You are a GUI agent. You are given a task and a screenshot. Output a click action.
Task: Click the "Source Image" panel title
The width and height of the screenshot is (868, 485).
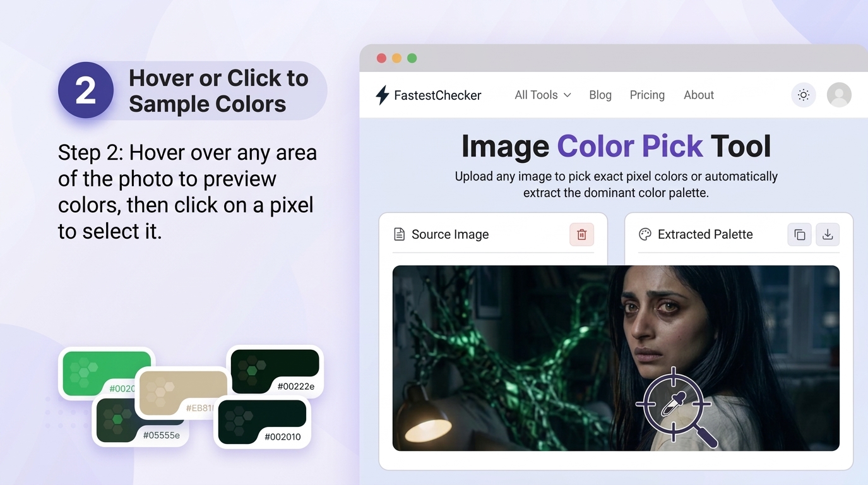450,234
